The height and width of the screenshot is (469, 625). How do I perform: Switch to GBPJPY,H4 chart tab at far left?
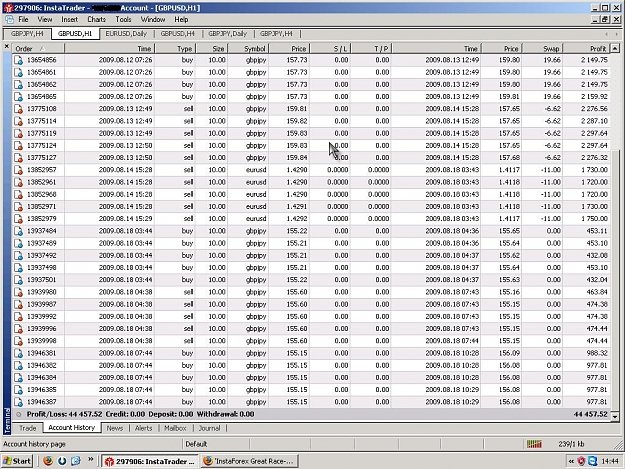pos(27,34)
